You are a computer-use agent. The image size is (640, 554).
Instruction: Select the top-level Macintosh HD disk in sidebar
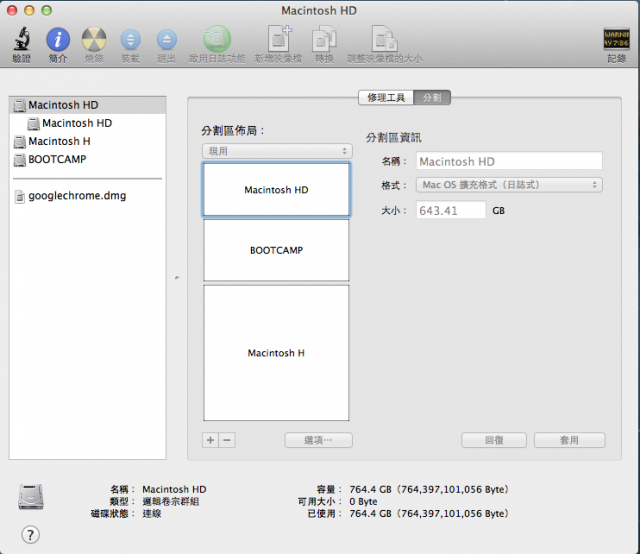point(87,105)
